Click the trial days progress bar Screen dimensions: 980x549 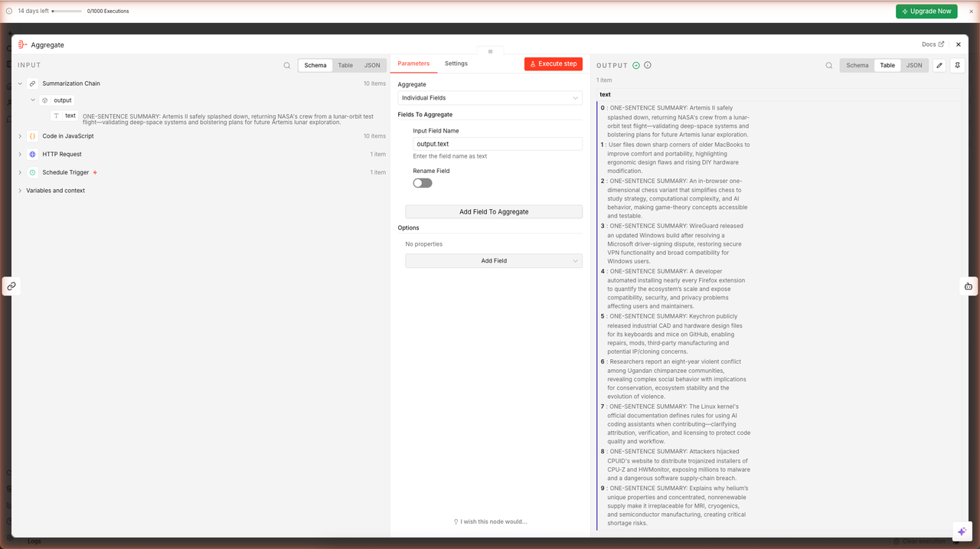click(x=67, y=11)
